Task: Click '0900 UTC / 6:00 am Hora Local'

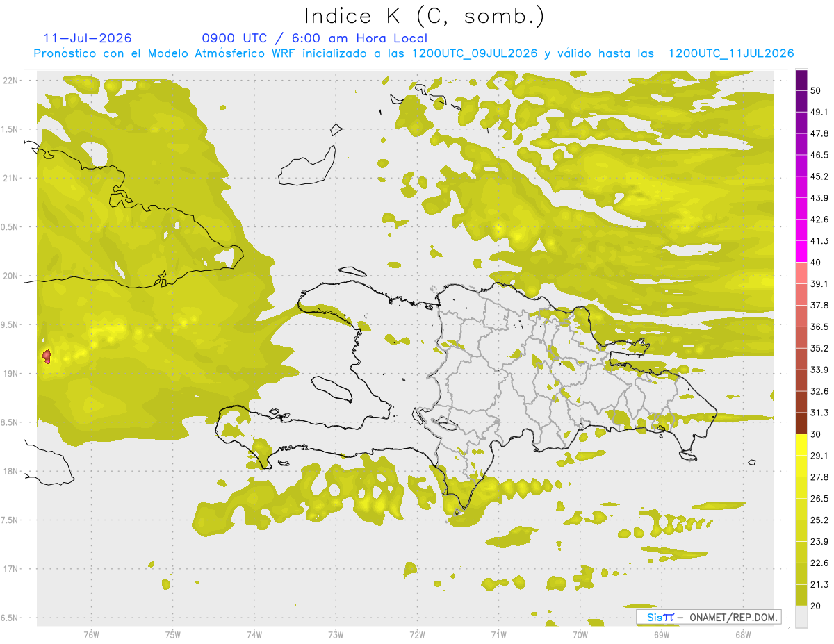Action: click(x=314, y=38)
